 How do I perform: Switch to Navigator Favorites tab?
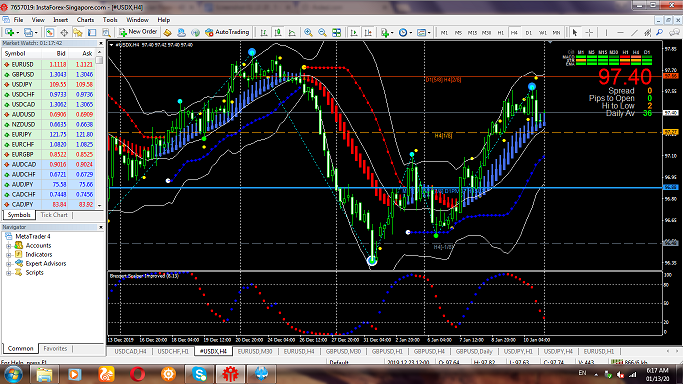tap(55, 349)
